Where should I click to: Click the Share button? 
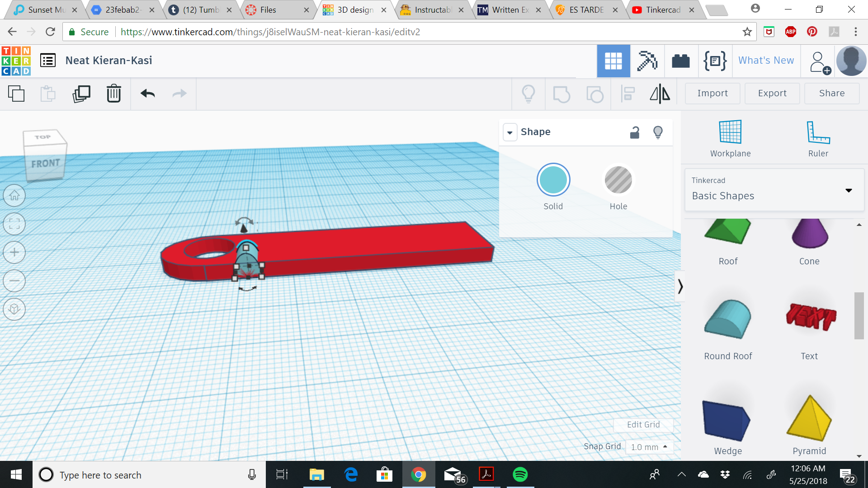click(x=832, y=93)
